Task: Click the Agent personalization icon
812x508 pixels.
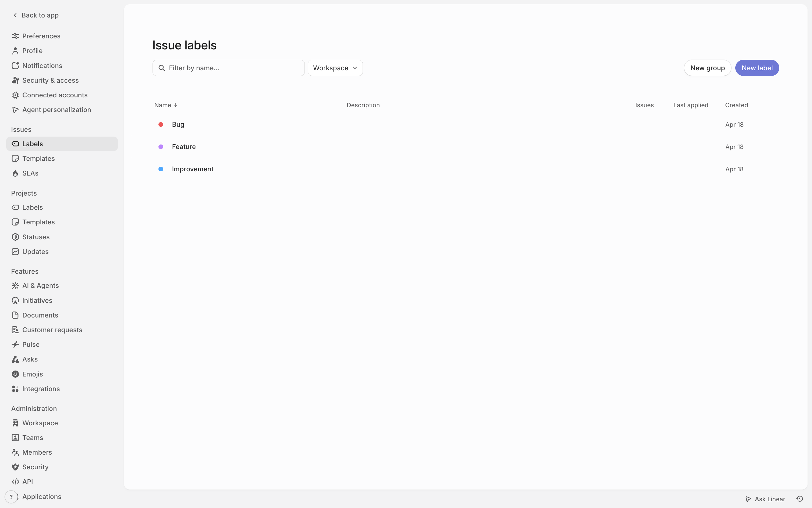Action: click(16, 110)
